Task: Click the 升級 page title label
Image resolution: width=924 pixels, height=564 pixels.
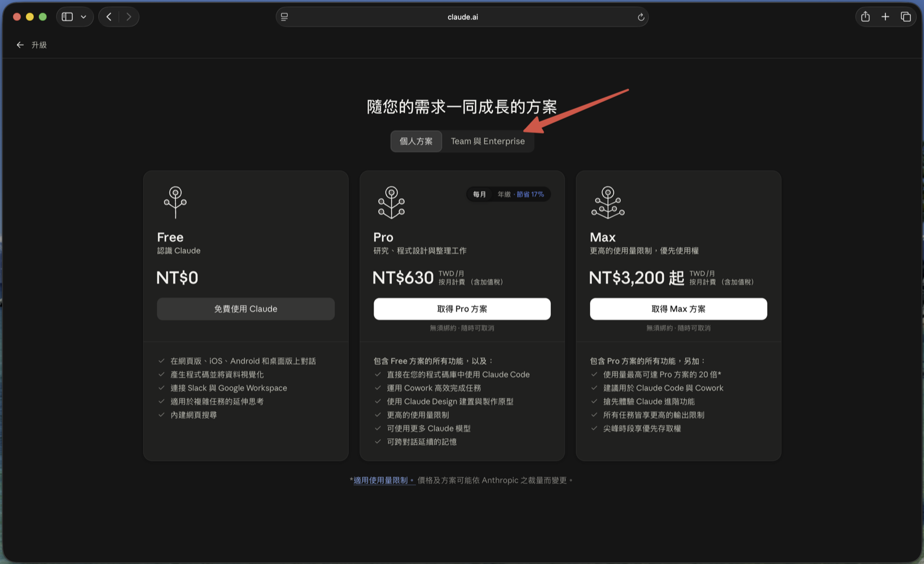Action: tap(39, 45)
